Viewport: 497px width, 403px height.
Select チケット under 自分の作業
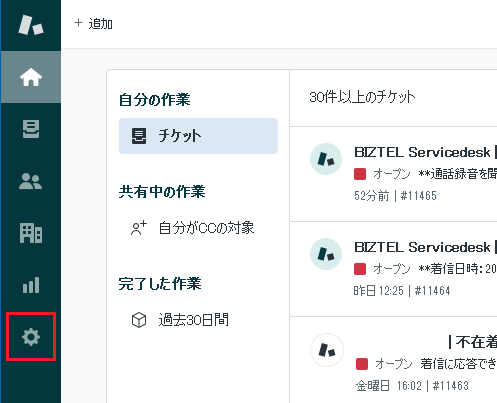198,136
